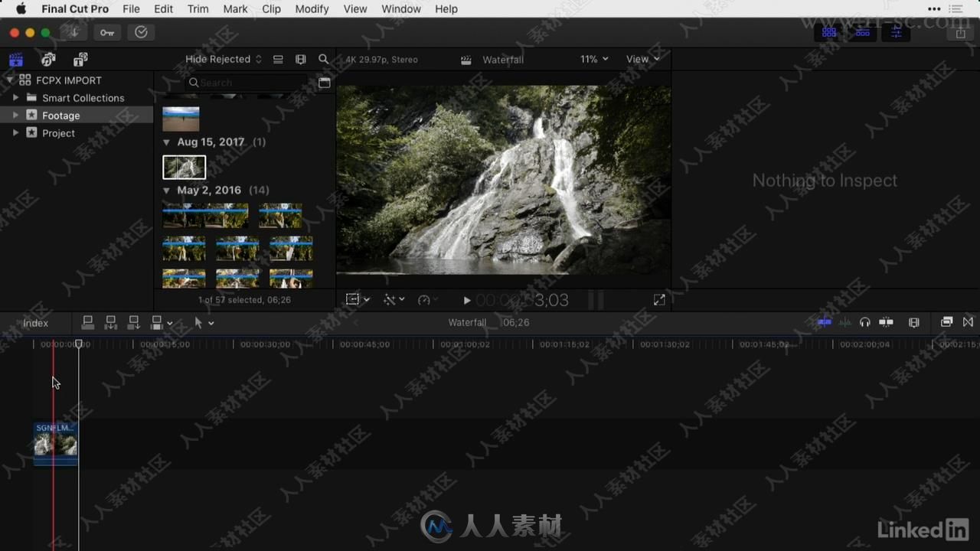
Task: Insert the selected clip button
Action: [111, 323]
